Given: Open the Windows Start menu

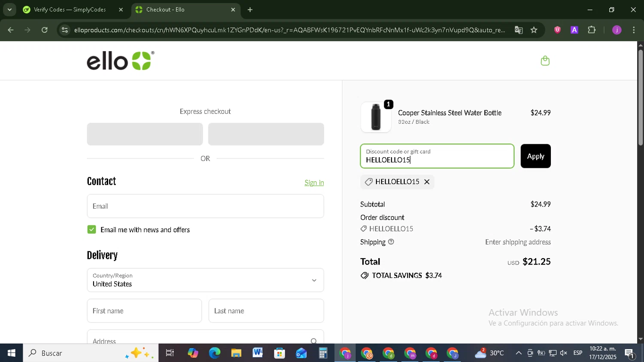Looking at the screenshot, I should pos(11,353).
